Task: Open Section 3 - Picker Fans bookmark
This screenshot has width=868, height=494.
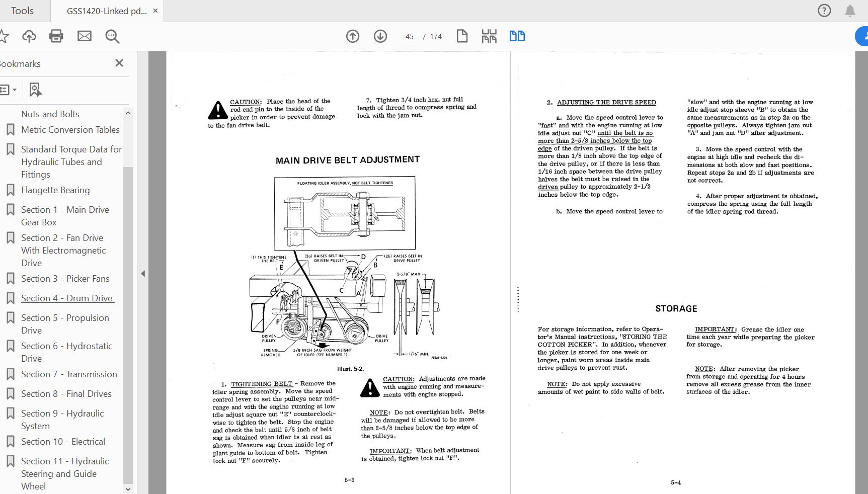Action: pos(65,279)
